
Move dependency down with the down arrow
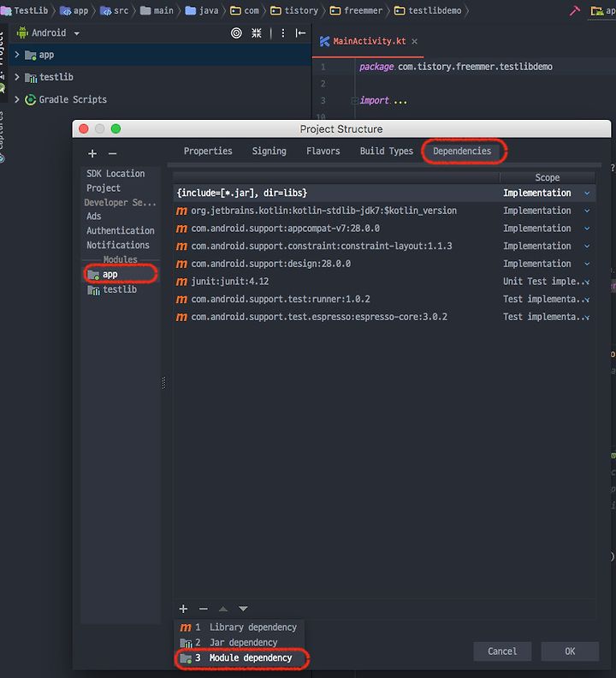pyautogui.click(x=243, y=609)
